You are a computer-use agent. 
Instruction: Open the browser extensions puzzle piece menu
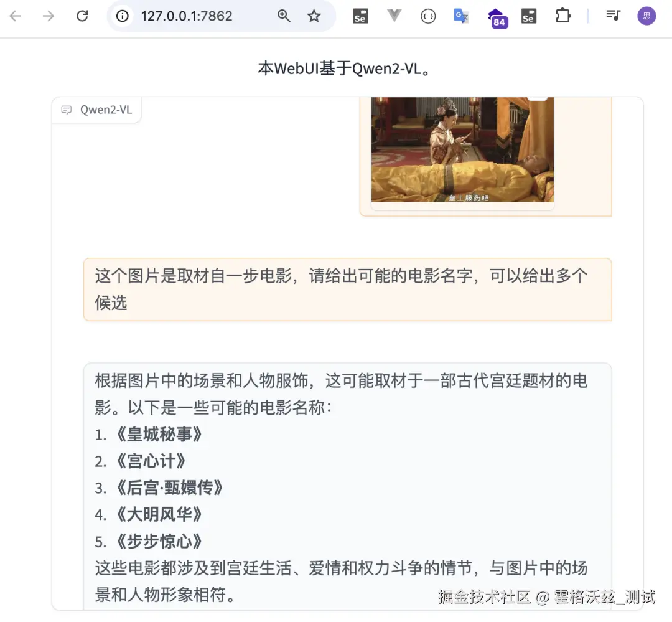click(x=562, y=16)
